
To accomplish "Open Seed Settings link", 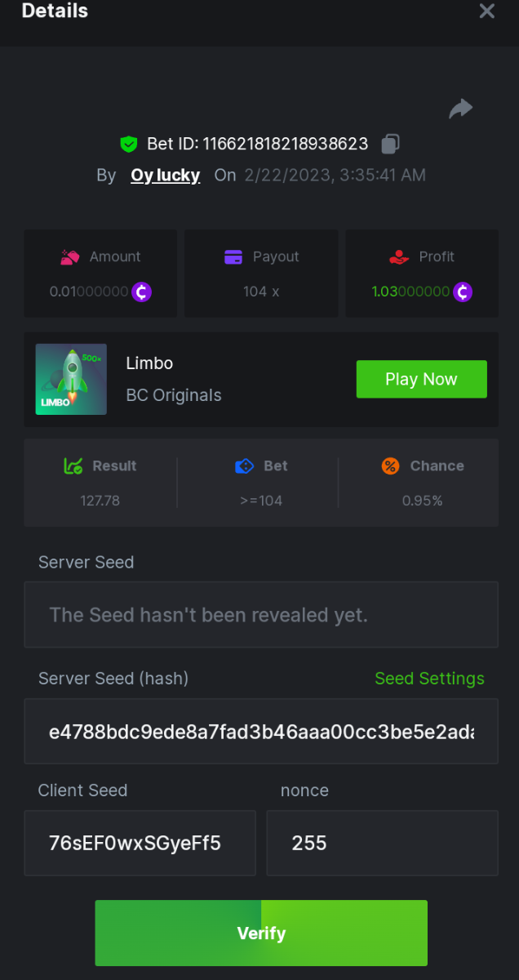I will pos(429,679).
